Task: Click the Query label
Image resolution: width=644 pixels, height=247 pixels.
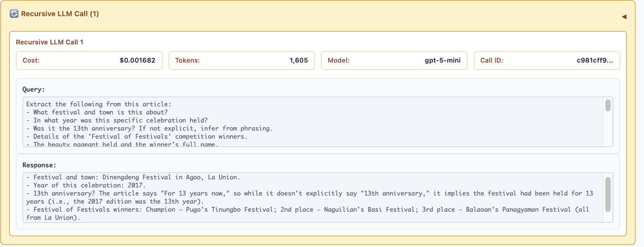Action: click(x=33, y=90)
